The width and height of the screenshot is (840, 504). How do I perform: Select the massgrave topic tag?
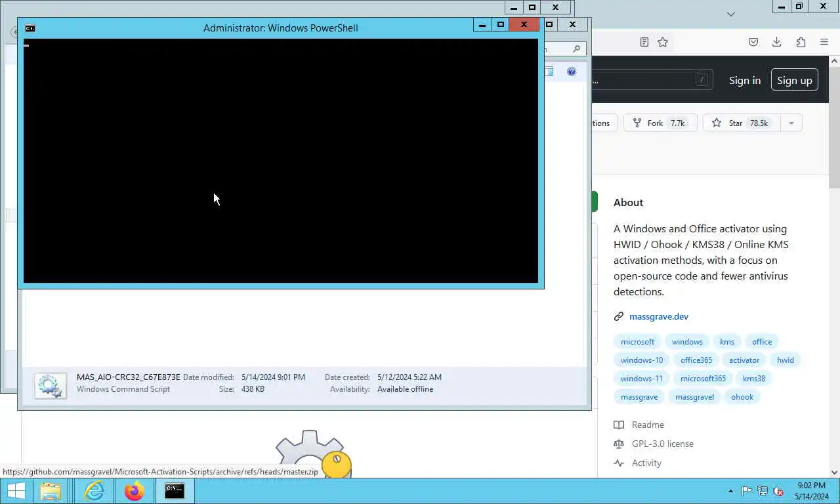pyautogui.click(x=639, y=396)
